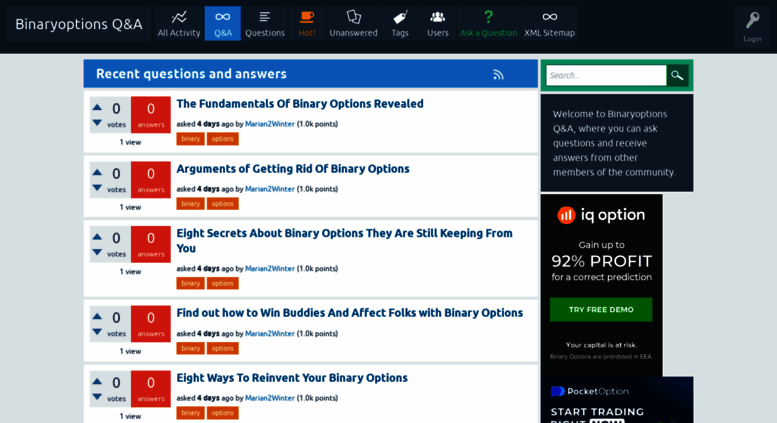777x423 pixels.
Task: Click the PocketOption ad banner
Action: click(617, 400)
